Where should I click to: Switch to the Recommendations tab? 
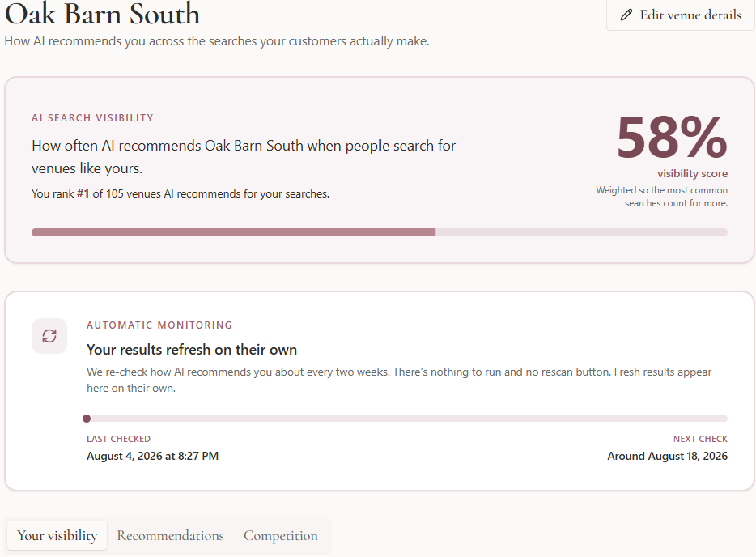point(170,535)
